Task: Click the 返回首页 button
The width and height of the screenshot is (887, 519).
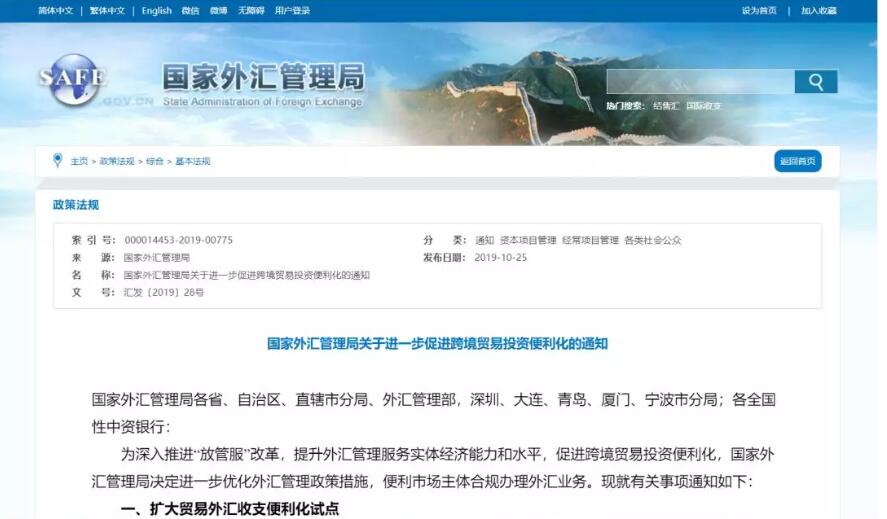Action: click(x=798, y=161)
